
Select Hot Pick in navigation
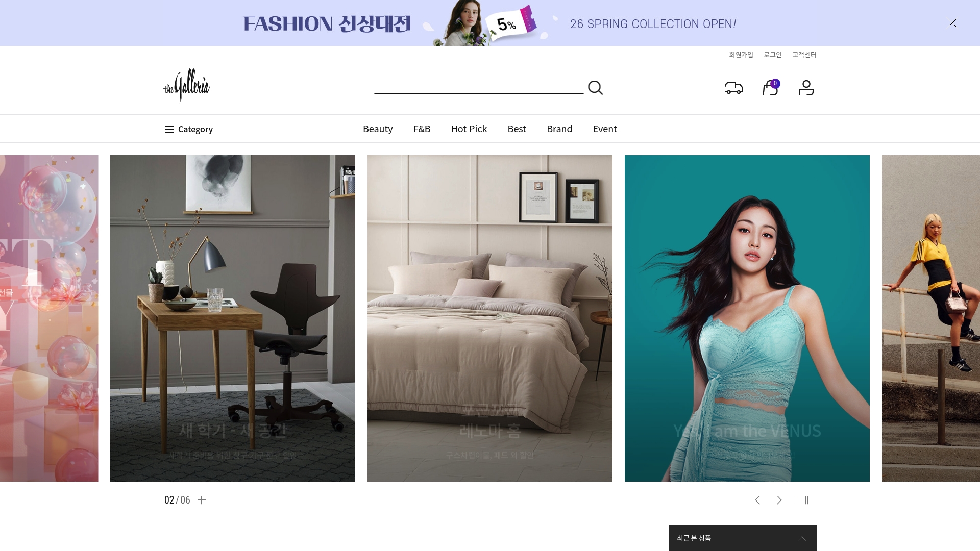click(x=469, y=129)
